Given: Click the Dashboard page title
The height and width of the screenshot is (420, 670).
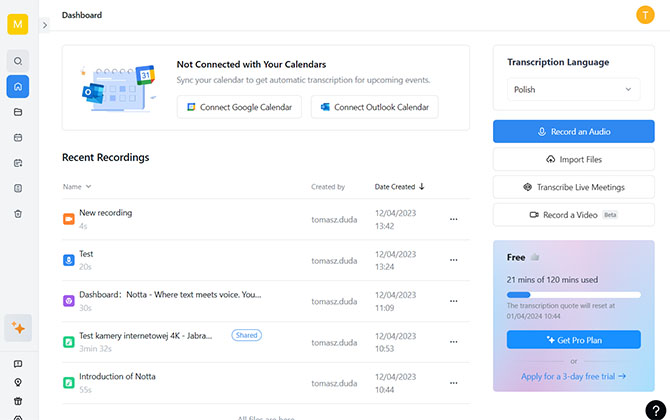Looking at the screenshot, I should click(x=82, y=15).
